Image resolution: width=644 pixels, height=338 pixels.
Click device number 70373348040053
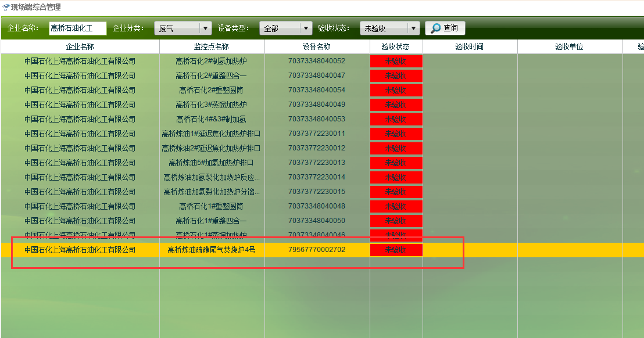coord(317,119)
